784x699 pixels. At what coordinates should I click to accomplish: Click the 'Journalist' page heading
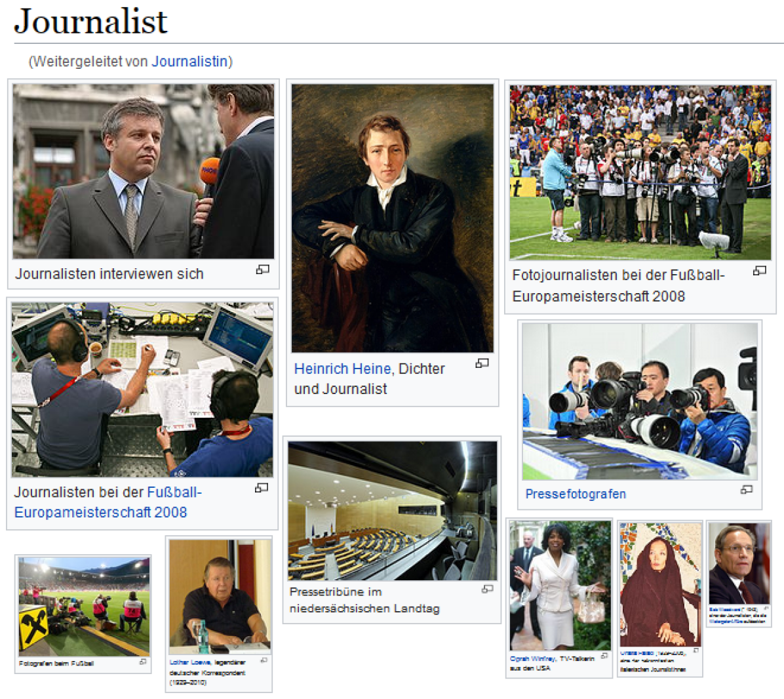click(x=90, y=21)
